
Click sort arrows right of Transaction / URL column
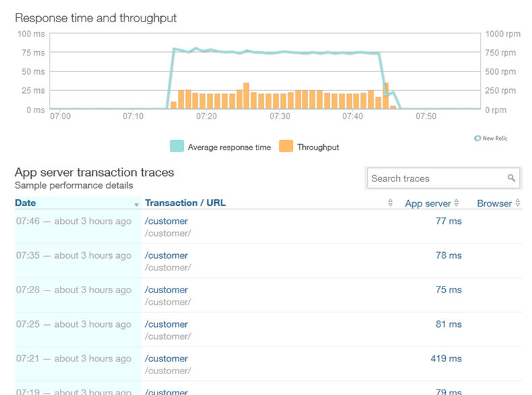390,204
